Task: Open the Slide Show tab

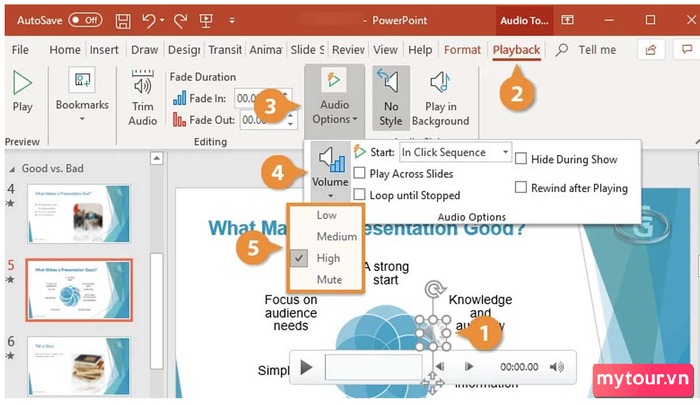Action: (307, 50)
